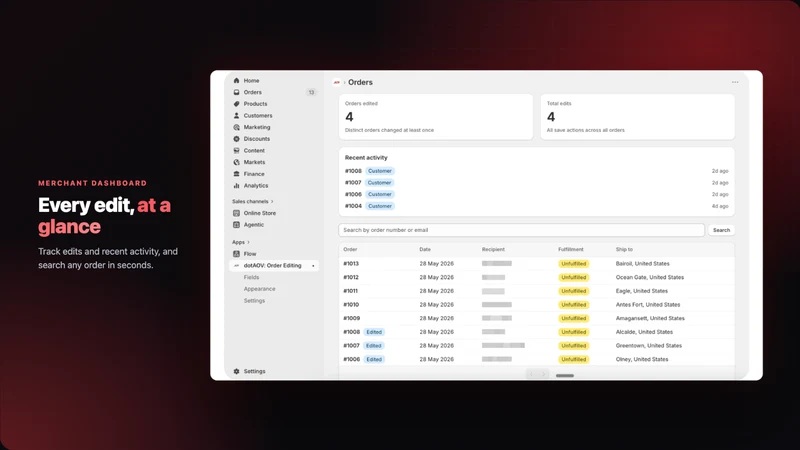Click the Fulfillment column header

(x=570, y=249)
